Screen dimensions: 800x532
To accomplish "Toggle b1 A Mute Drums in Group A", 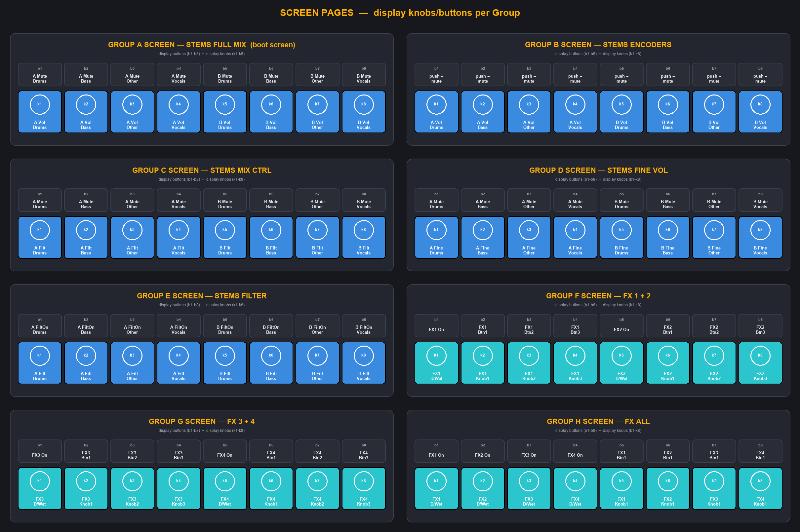I will 40,74.
